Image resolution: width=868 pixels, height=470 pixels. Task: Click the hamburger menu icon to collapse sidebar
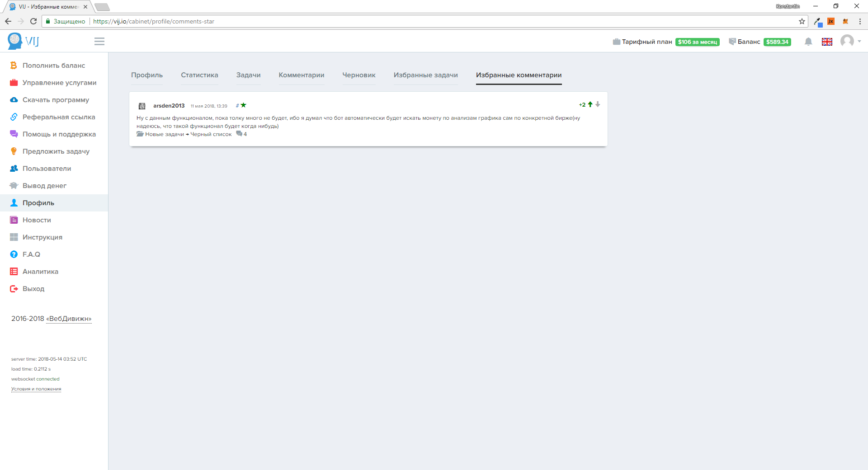(x=99, y=42)
